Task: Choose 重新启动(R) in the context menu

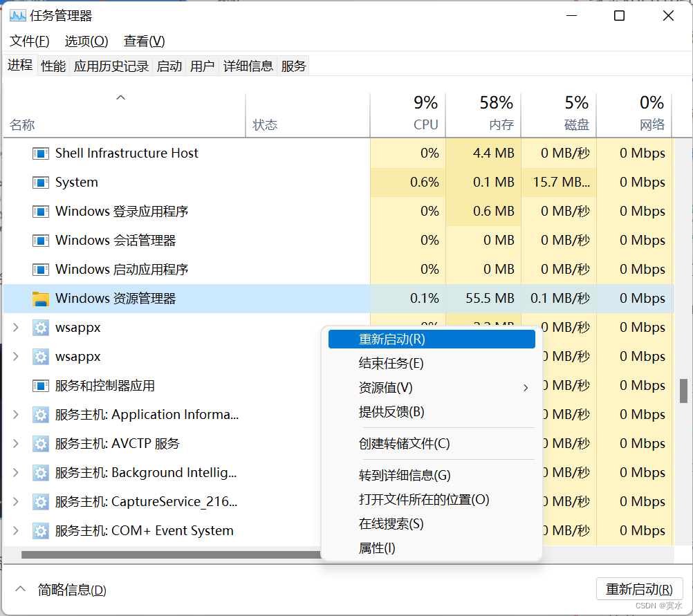Action: click(x=432, y=339)
